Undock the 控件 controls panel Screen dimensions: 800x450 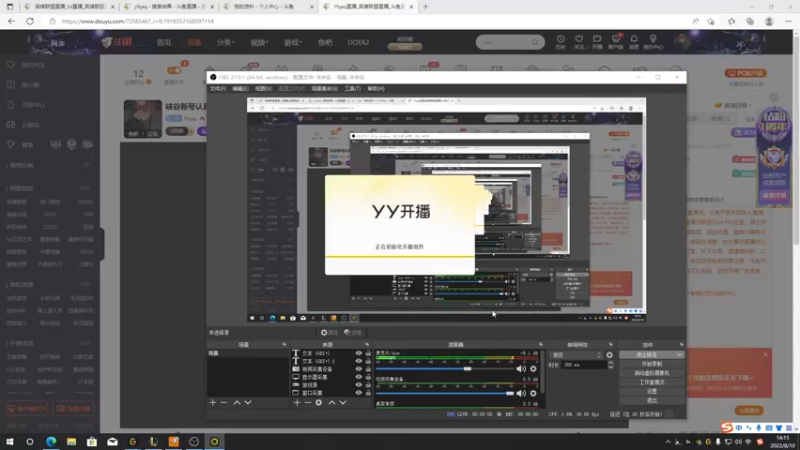(x=681, y=345)
